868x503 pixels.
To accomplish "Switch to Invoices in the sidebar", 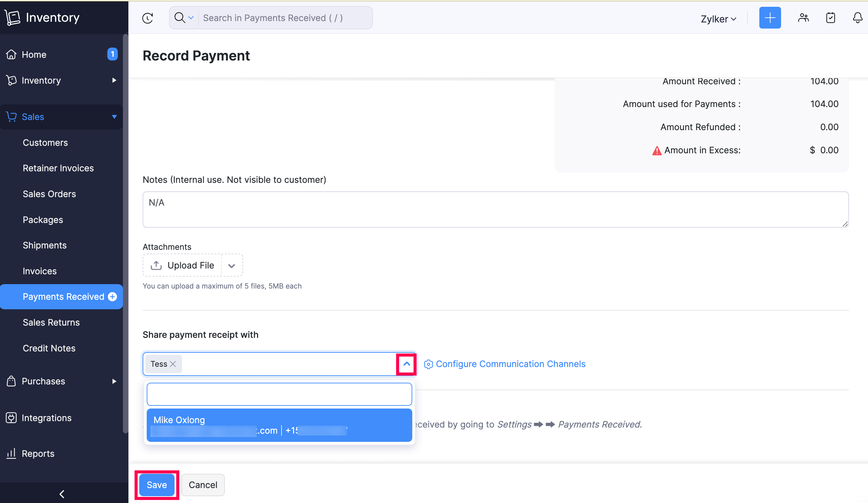I will pyautogui.click(x=39, y=271).
